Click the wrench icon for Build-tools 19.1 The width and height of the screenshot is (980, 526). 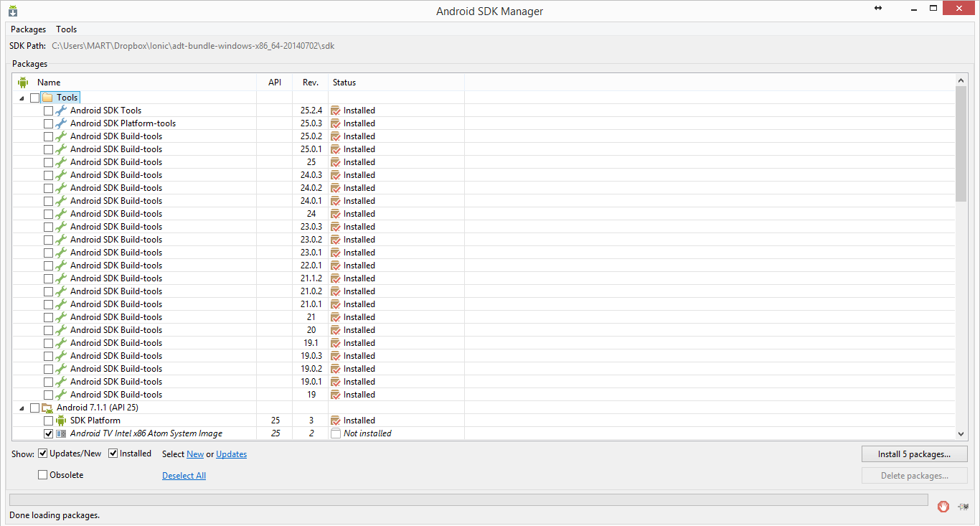[61, 343]
